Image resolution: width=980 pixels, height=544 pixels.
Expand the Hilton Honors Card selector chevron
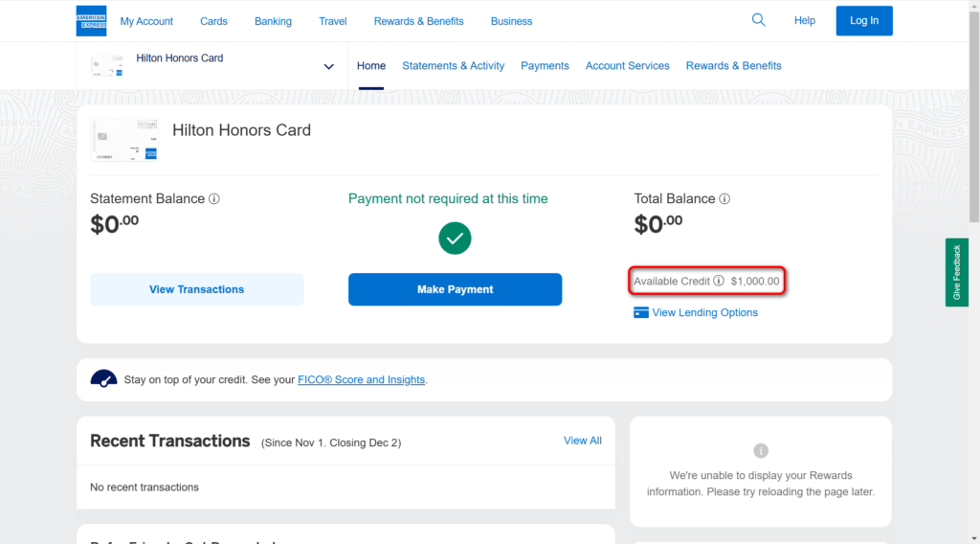pos(329,66)
